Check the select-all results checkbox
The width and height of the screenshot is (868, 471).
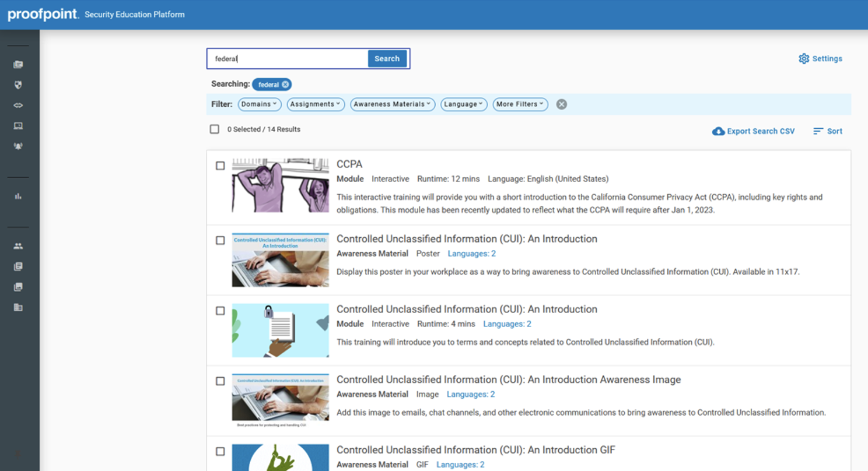pyautogui.click(x=215, y=129)
